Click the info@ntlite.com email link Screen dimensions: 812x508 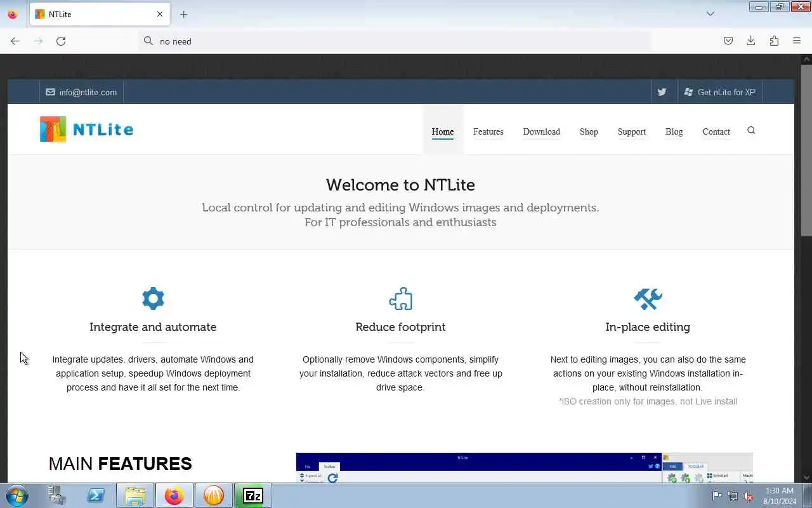pyautogui.click(x=81, y=92)
